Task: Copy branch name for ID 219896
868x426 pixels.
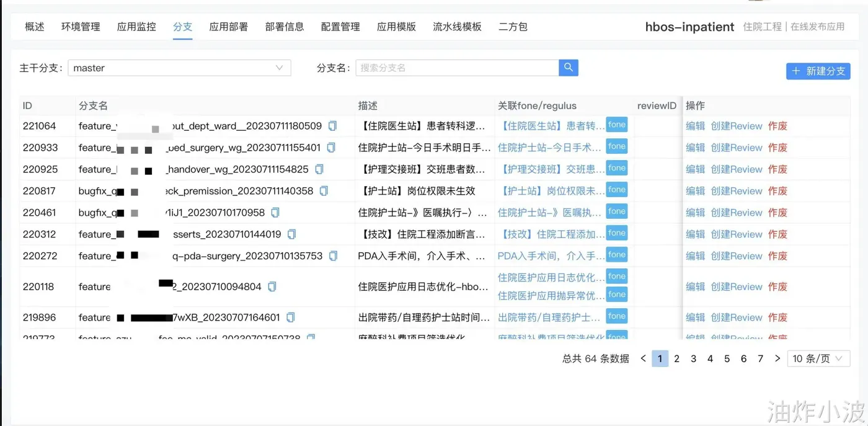Action: (291, 317)
